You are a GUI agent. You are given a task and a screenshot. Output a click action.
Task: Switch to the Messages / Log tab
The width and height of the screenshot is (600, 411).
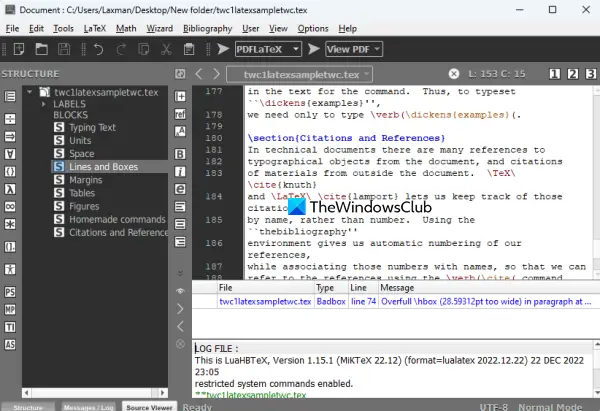coord(88,407)
